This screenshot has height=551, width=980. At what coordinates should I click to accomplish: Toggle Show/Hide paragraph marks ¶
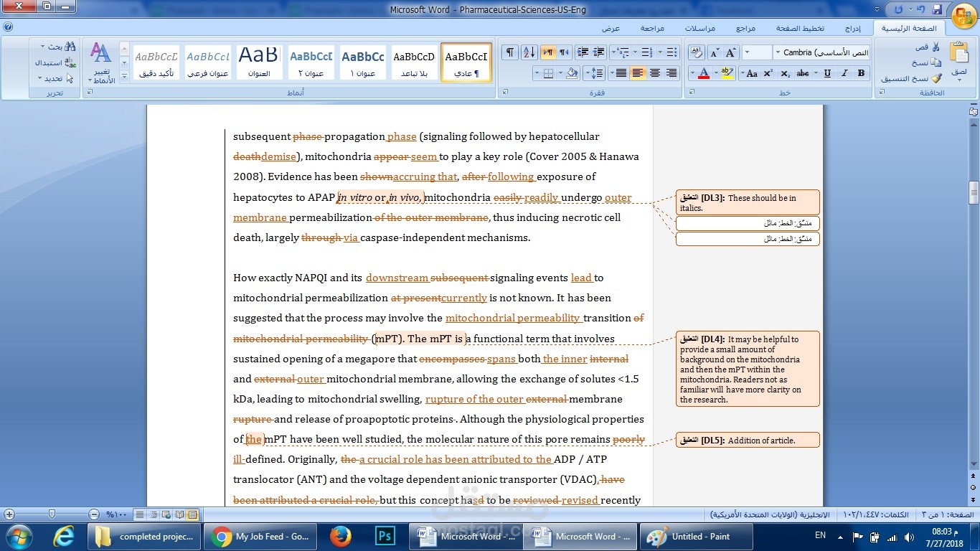point(509,52)
